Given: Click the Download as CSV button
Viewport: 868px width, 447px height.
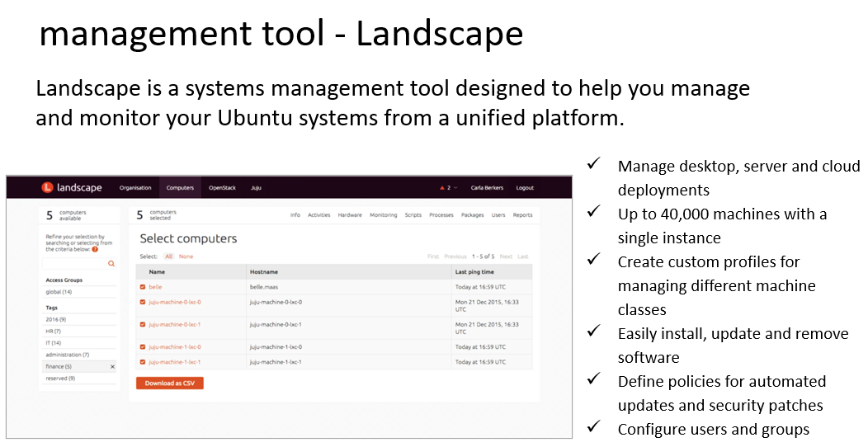Looking at the screenshot, I should click(170, 383).
